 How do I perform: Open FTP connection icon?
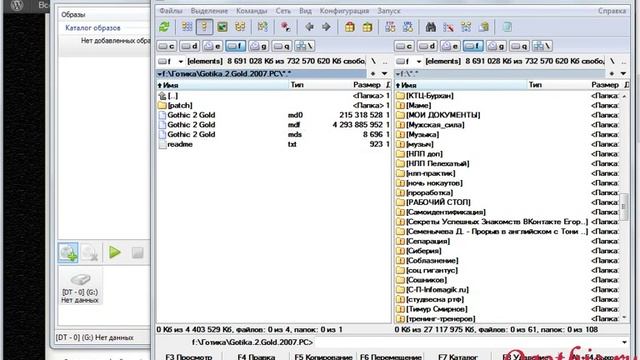tap(390, 27)
